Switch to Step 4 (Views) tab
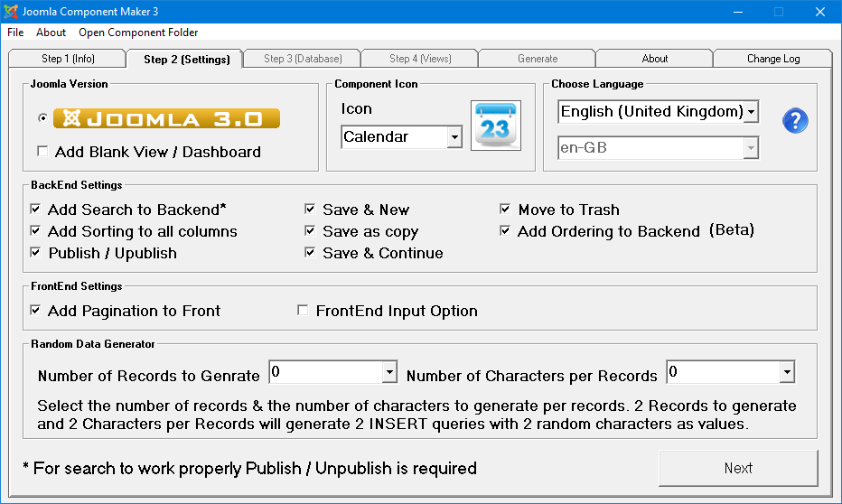 420,59
